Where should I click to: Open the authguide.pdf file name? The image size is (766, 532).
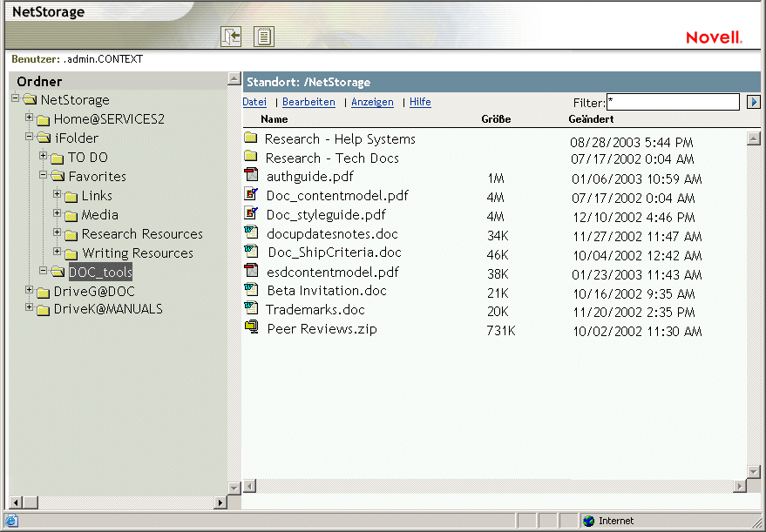click(309, 177)
